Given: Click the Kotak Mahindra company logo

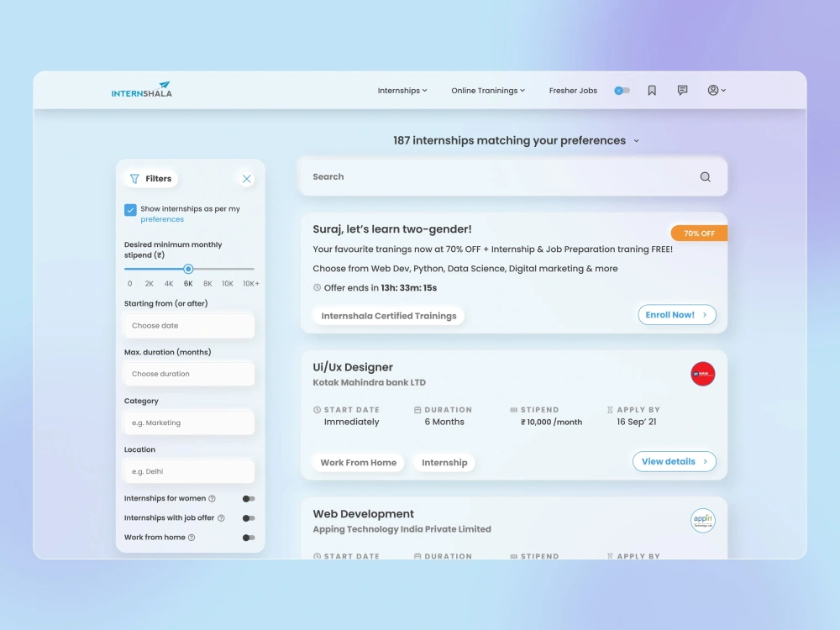Looking at the screenshot, I should tap(702, 374).
